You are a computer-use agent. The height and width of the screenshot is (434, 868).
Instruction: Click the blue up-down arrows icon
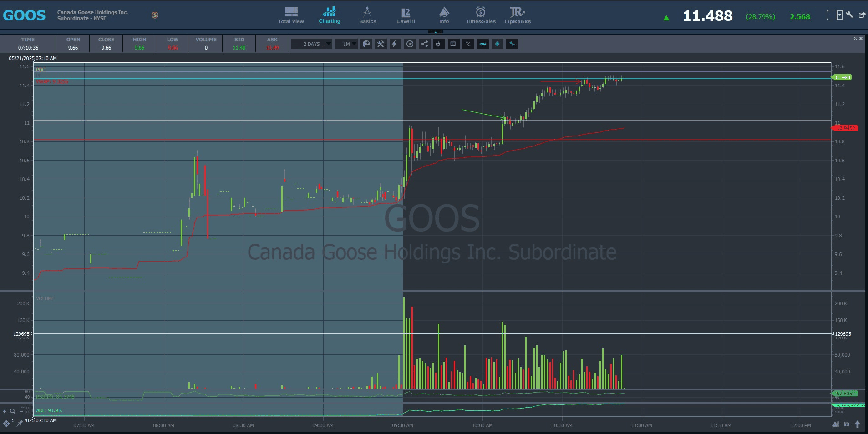click(497, 44)
